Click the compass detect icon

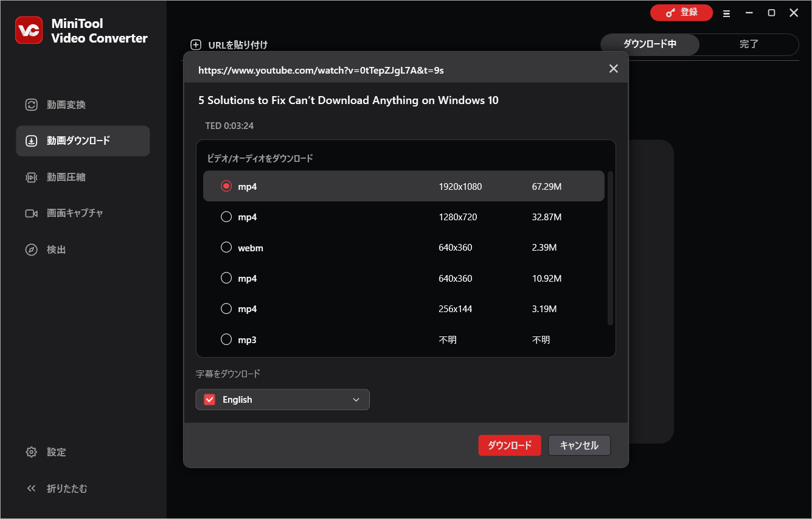coord(31,250)
